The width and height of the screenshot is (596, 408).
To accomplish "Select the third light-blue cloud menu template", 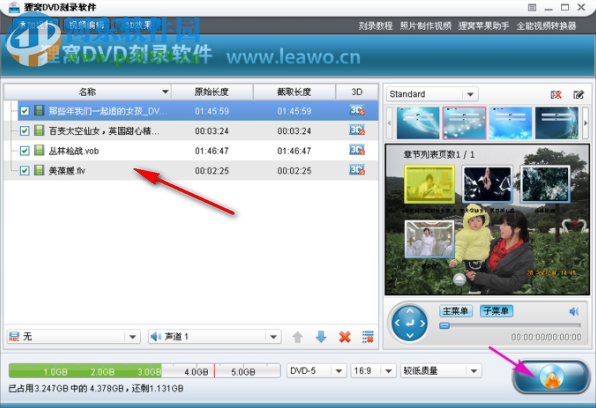I will coord(510,123).
